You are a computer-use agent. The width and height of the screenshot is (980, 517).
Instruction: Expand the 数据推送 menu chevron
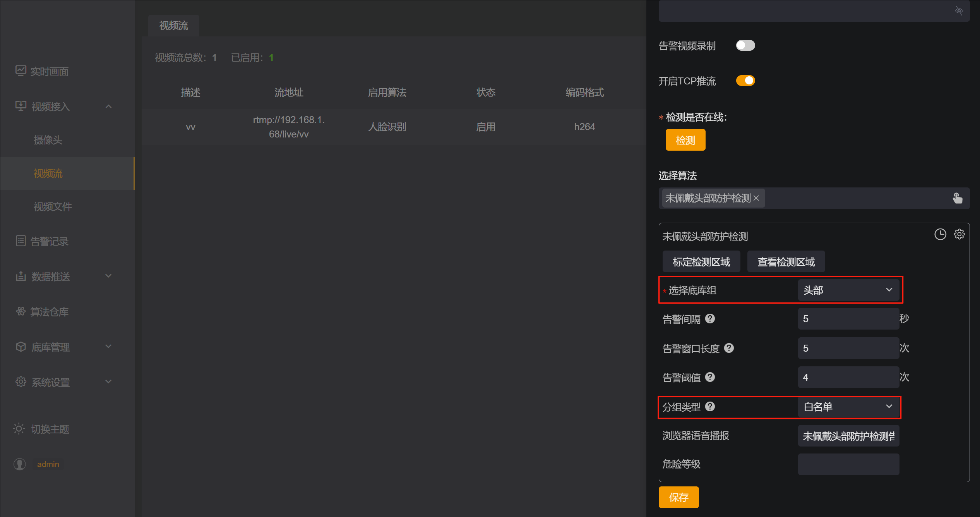click(x=109, y=276)
